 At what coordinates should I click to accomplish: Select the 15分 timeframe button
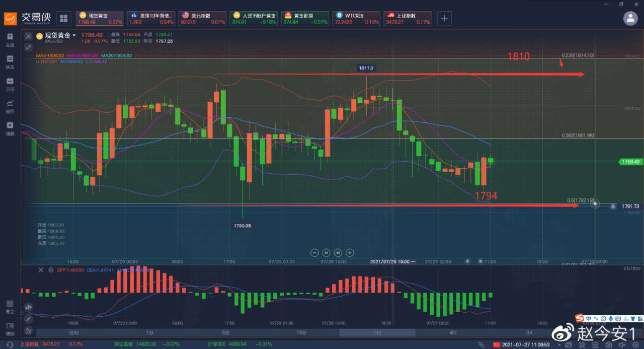(301, 333)
